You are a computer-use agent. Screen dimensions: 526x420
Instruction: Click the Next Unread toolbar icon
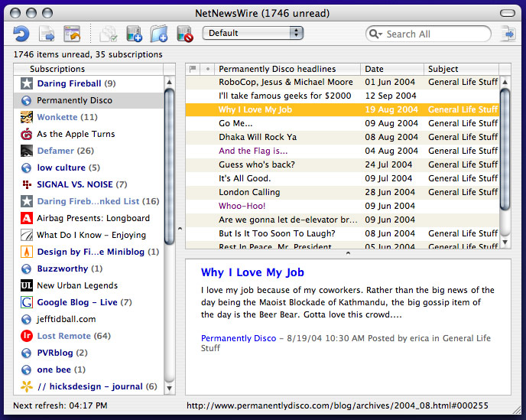click(47, 34)
